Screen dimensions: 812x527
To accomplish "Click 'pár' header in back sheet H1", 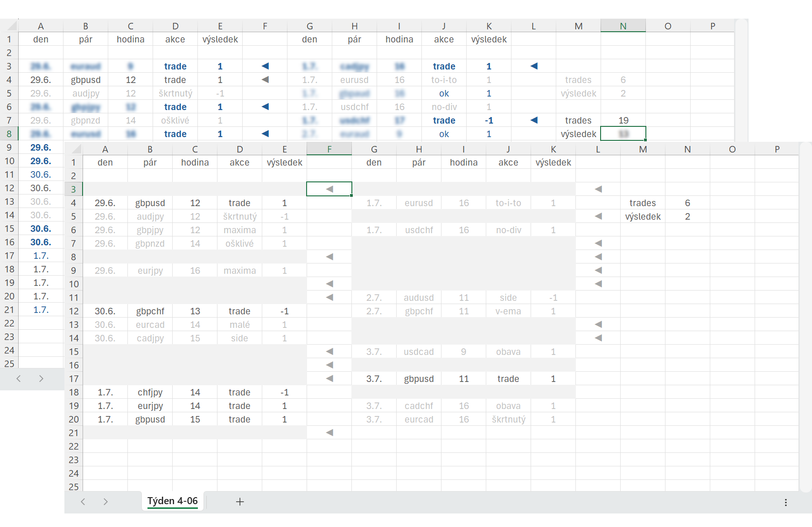I will [x=355, y=39].
